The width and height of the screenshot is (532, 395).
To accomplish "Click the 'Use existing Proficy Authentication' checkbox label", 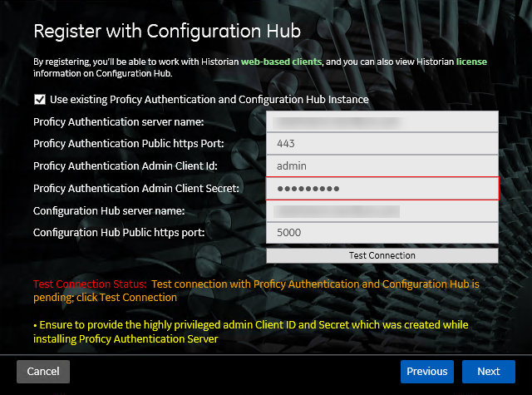I will (209, 100).
